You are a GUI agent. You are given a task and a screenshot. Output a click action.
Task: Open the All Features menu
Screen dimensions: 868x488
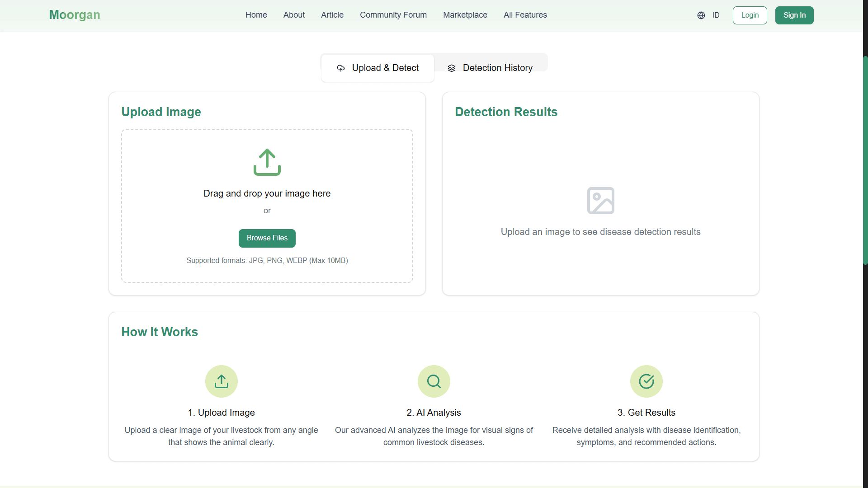pyautogui.click(x=525, y=15)
